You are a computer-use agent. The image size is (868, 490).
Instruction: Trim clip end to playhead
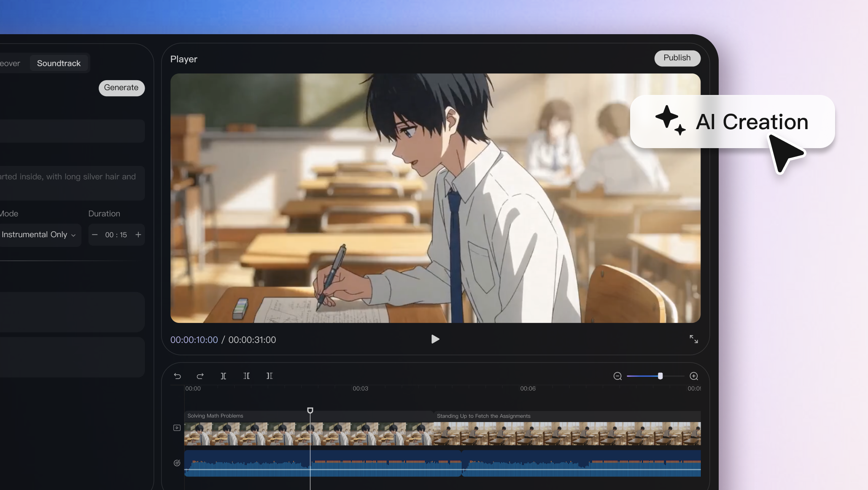[270, 376]
